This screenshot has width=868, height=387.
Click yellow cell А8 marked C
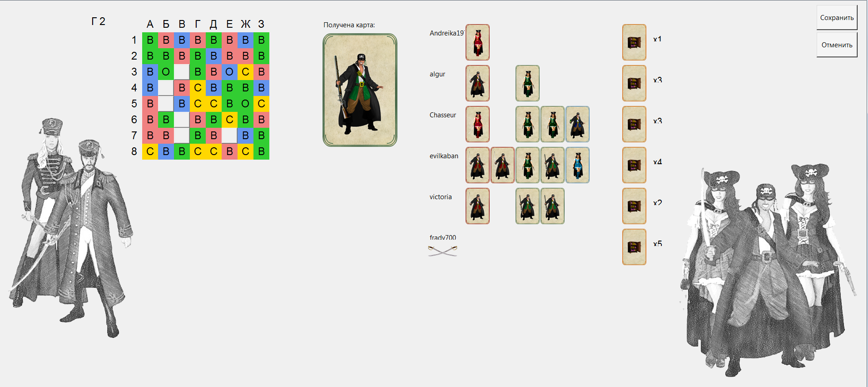point(150,151)
